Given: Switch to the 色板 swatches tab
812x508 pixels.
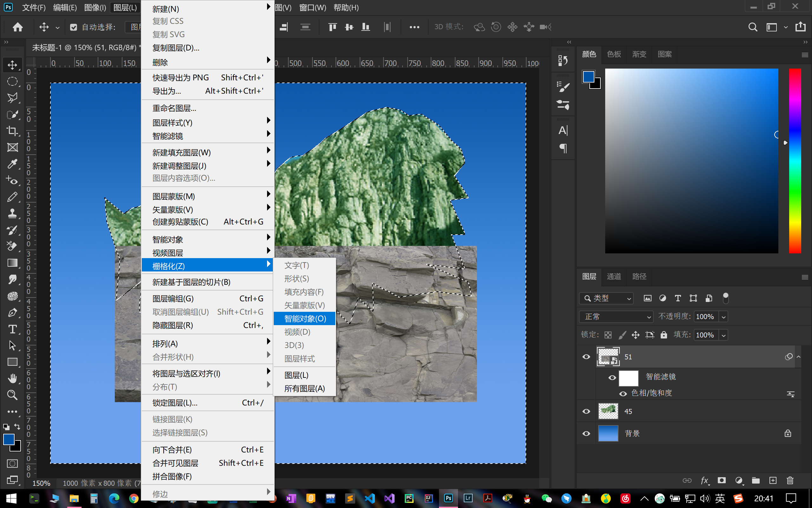Looking at the screenshot, I should (614, 54).
